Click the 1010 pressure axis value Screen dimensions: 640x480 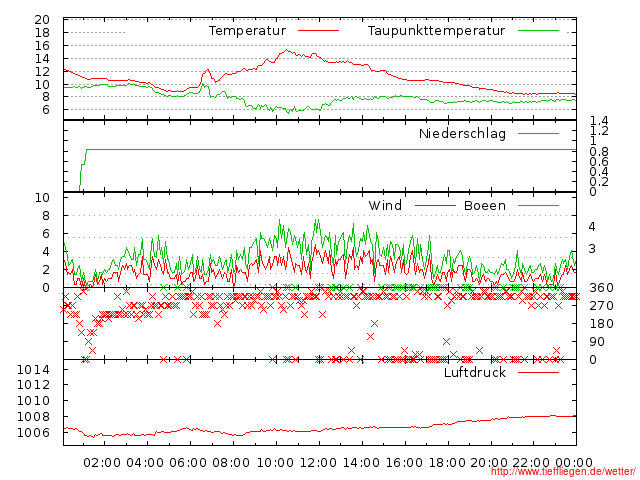pos(33,400)
